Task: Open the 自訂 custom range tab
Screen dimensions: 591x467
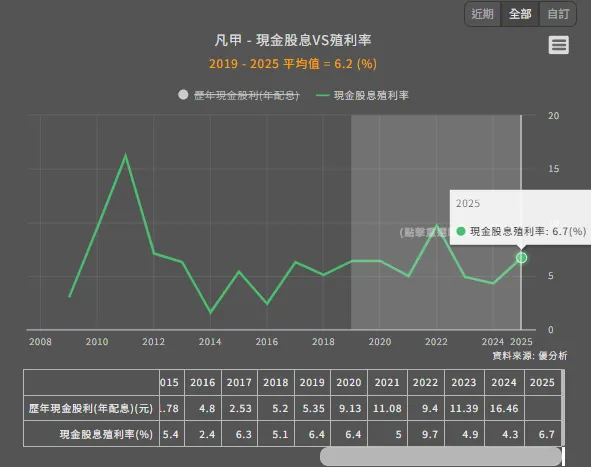Action: (558, 14)
